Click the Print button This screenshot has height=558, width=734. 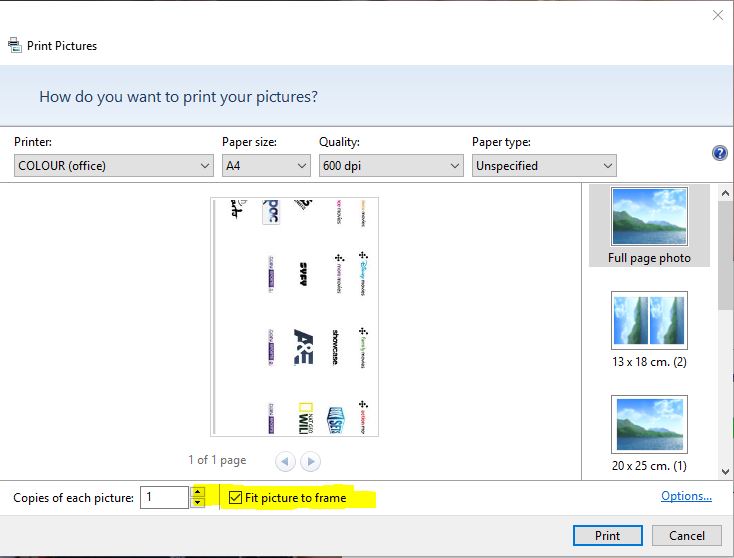tap(608, 536)
